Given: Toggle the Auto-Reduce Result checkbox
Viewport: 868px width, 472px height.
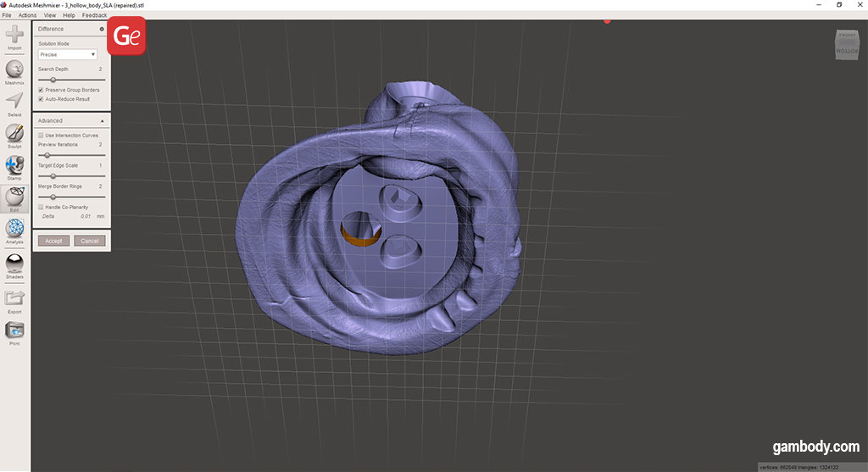Looking at the screenshot, I should click(x=42, y=99).
